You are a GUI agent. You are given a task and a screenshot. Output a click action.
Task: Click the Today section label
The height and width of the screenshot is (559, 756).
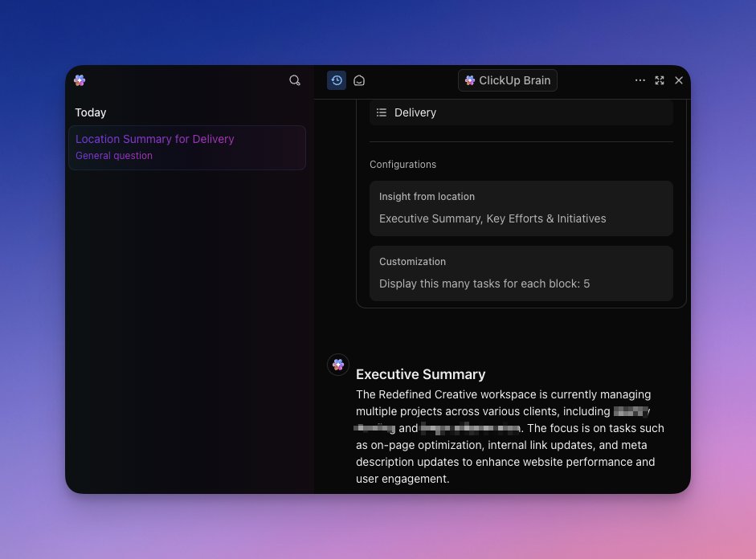(91, 112)
